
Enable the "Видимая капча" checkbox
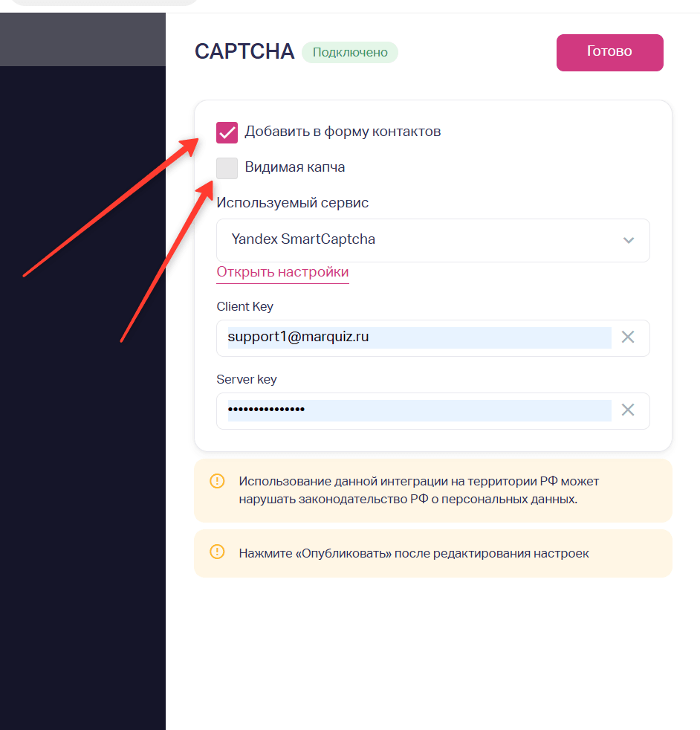pos(227,168)
